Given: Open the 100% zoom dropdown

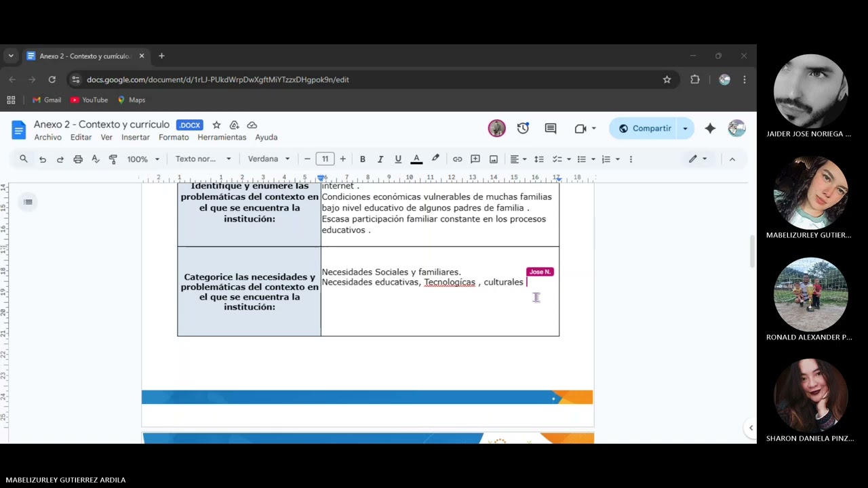Looking at the screenshot, I should click(143, 159).
